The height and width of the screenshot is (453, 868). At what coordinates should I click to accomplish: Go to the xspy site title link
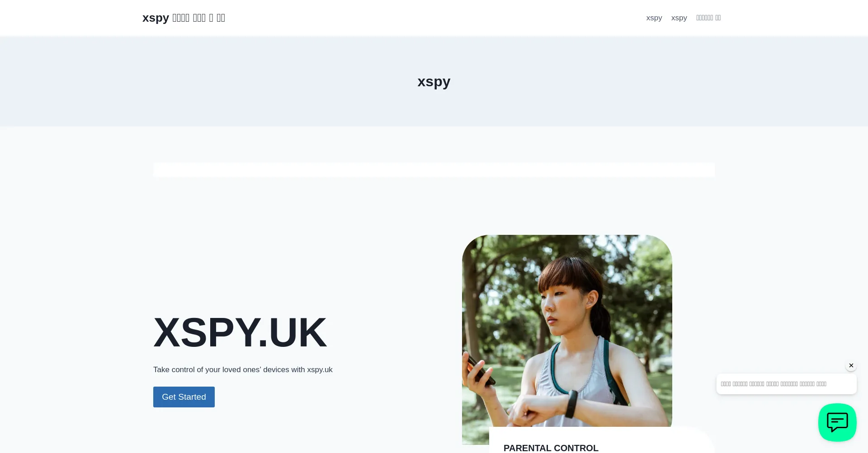click(x=184, y=18)
